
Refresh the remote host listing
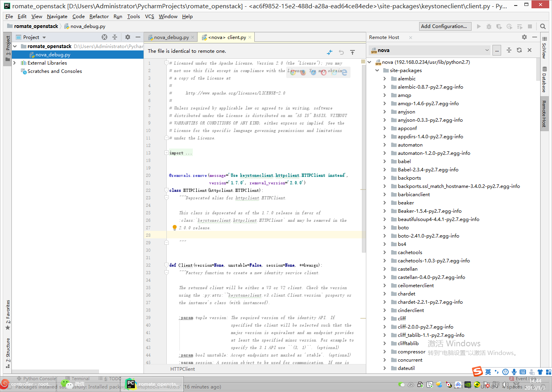(x=519, y=50)
